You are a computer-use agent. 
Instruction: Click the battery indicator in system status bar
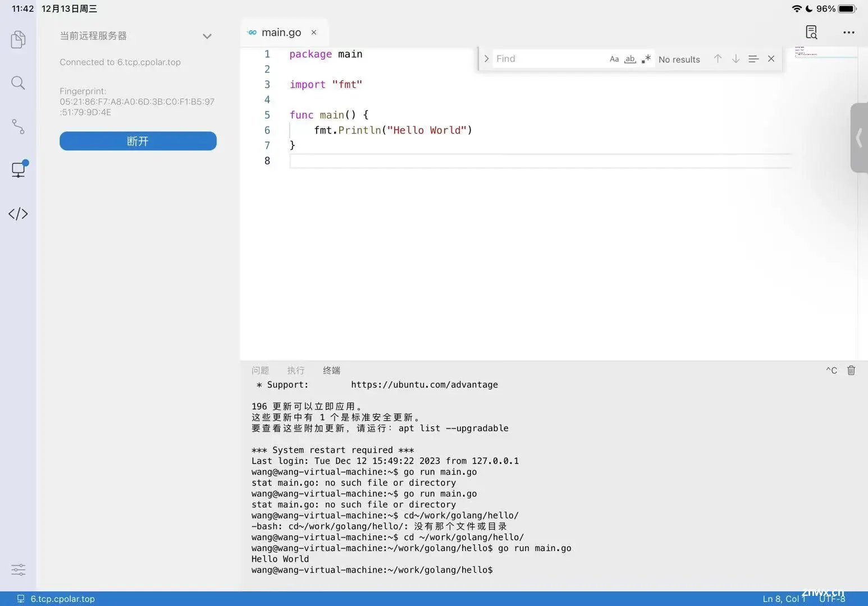tap(847, 8)
